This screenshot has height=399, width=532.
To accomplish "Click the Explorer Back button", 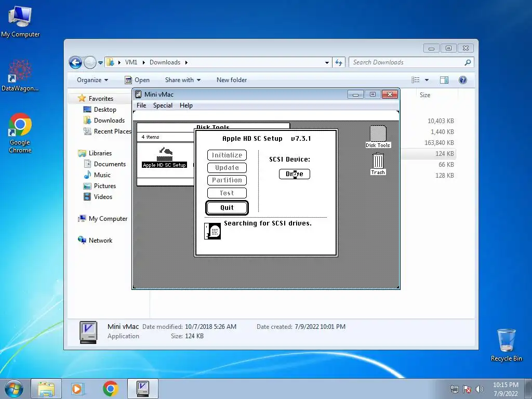I will 75,62.
